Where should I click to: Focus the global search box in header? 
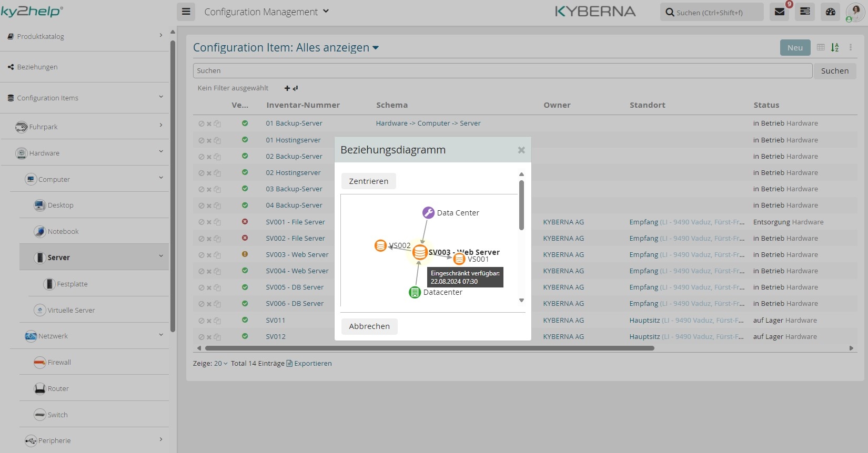click(712, 12)
